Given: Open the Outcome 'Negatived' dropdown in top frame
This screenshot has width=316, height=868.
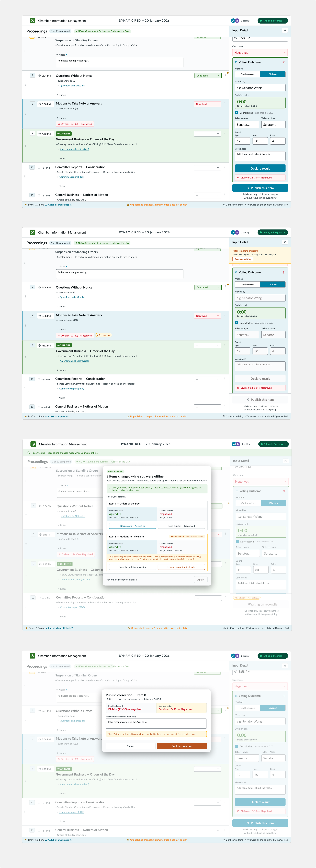Looking at the screenshot, I should point(260,53).
